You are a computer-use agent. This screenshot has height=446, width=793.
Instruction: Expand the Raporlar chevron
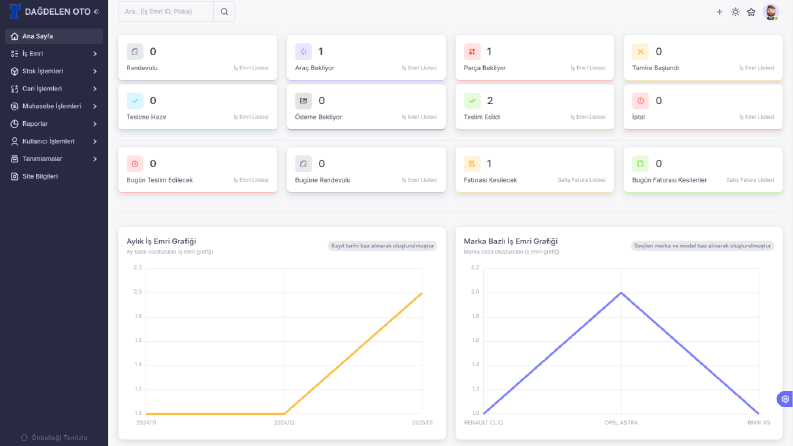(x=95, y=124)
